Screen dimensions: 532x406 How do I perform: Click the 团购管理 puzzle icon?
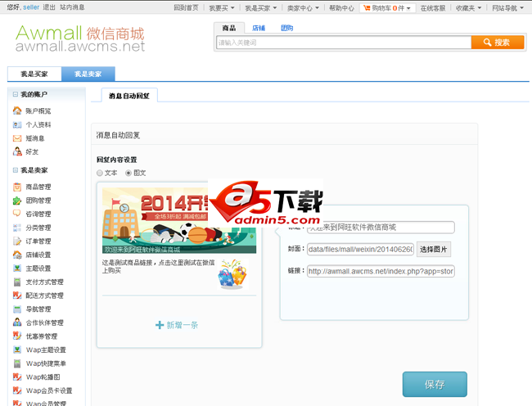click(17, 201)
